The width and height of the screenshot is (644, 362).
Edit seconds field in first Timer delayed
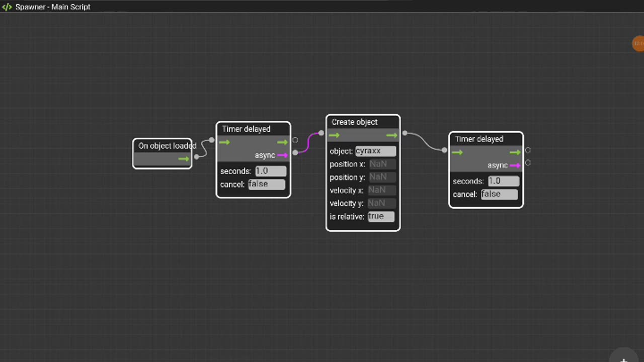pyautogui.click(x=271, y=171)
